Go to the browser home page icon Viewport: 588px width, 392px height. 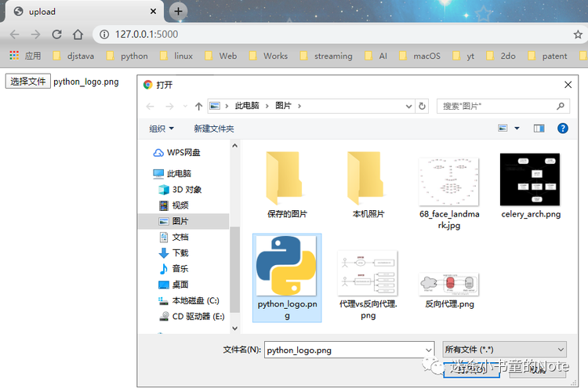pyautogui.click(x=78, y=34)
